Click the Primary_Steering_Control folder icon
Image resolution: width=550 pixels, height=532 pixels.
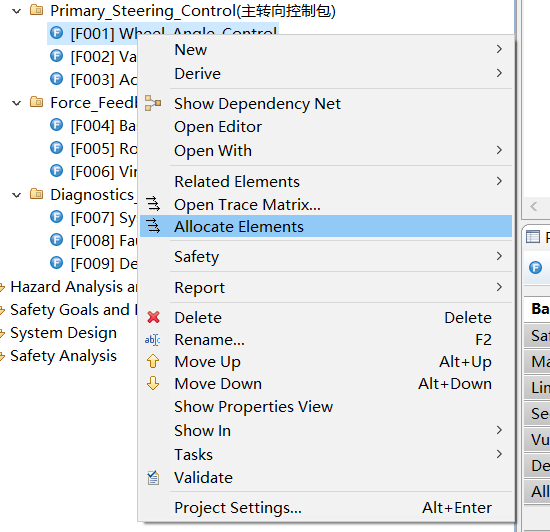pyautogui.click(x=36, y=10)
